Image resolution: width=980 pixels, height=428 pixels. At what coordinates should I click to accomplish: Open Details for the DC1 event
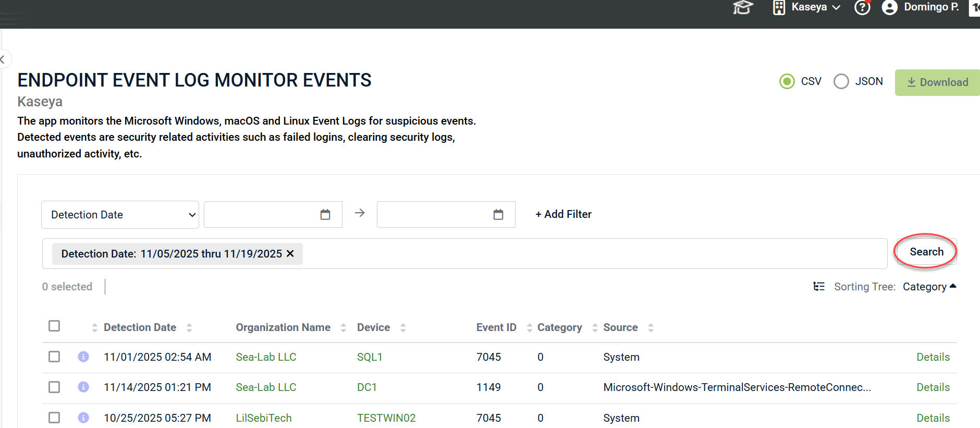coord(933,387)
